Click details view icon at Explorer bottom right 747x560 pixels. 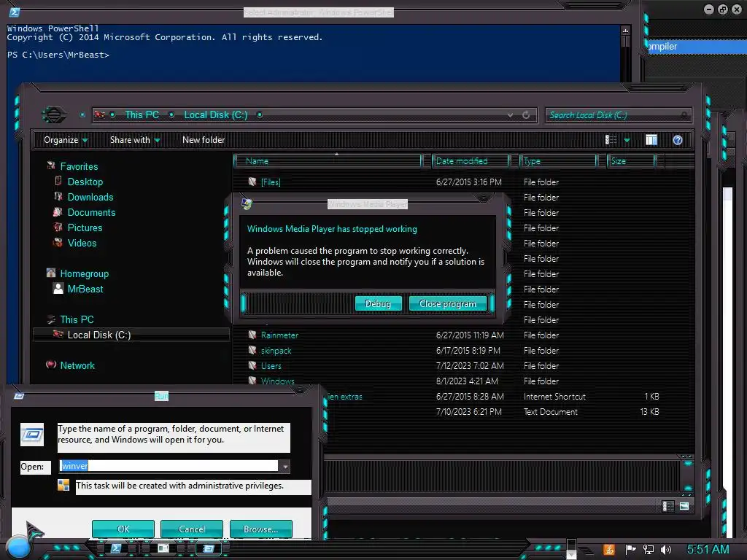[668, 506]
